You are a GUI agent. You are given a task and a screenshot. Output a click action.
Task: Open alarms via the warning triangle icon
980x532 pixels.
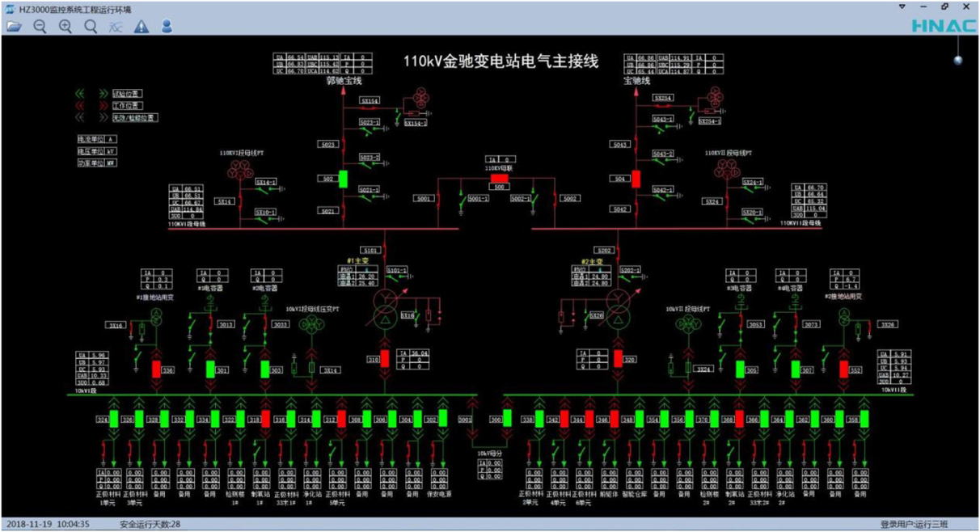142,26
